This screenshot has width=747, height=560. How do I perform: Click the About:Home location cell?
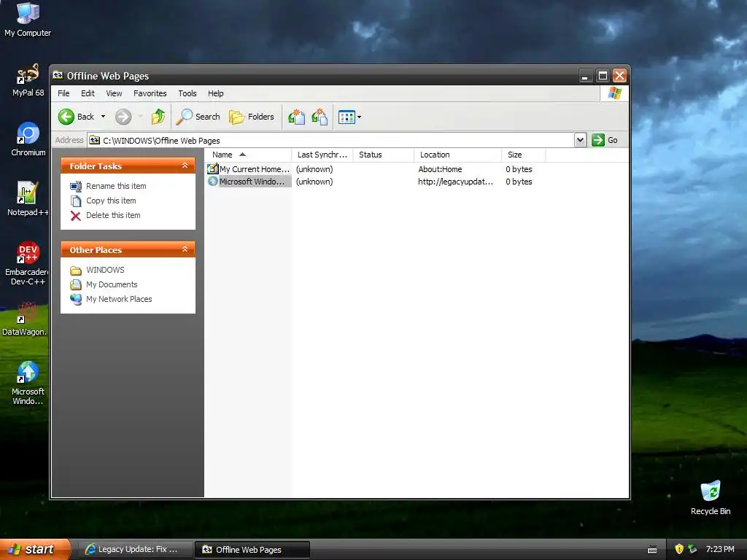point(440,169)
